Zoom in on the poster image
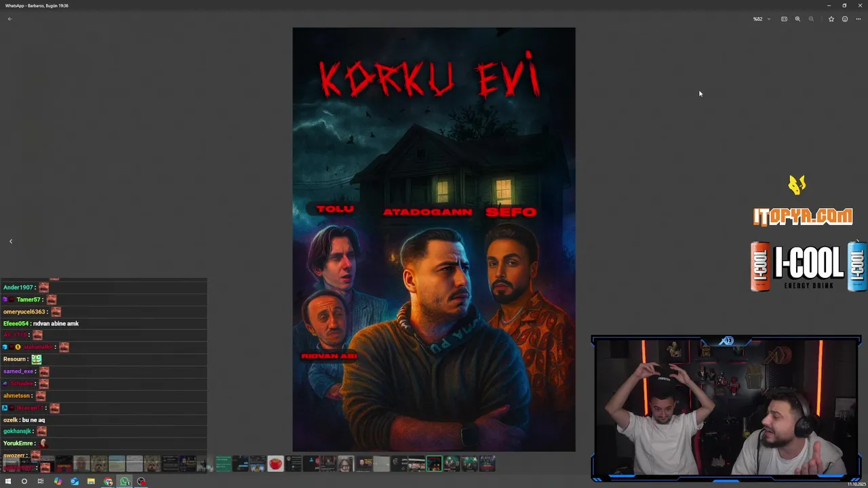 (797, 19)
